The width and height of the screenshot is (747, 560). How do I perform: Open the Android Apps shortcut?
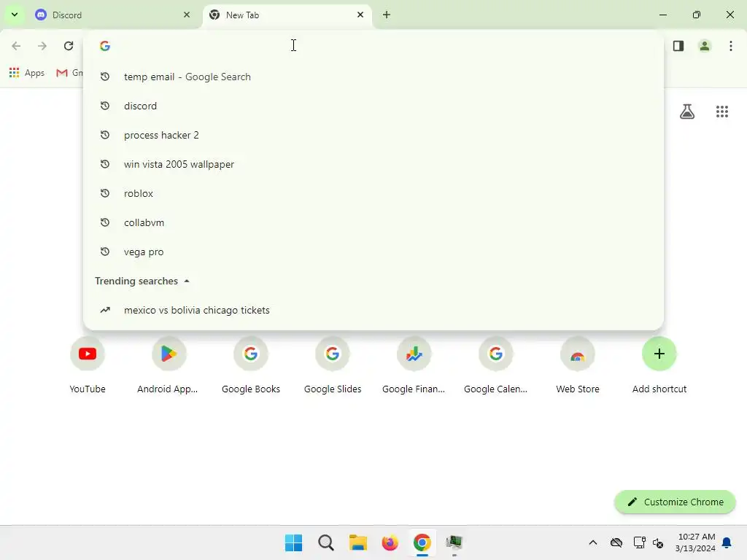[x=169, y=365]
